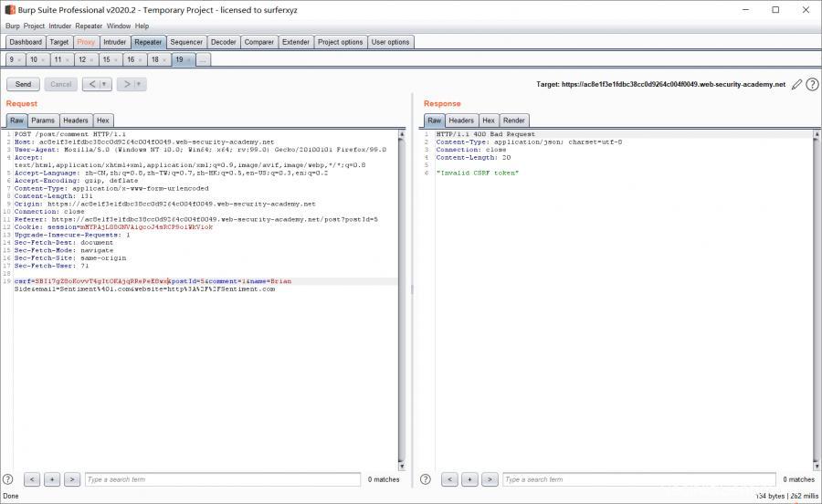Viewport: 822px width, 504px height.
Task: Click the request pane vertical scrollbar
Action: coord(402,301)
